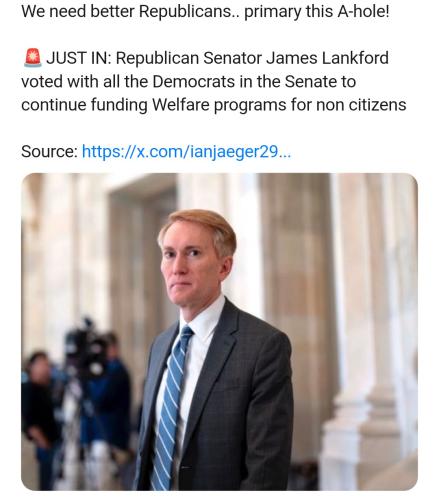This screenshot has height=500, width=439.
Task: Click the 'JUST IN:' text
Action: coord(79,58)
